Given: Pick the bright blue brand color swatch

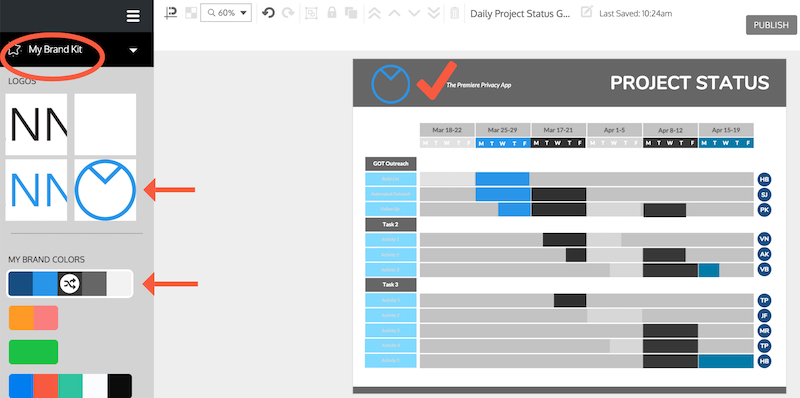Looking at the screenshot, I should tap(45, 284).
